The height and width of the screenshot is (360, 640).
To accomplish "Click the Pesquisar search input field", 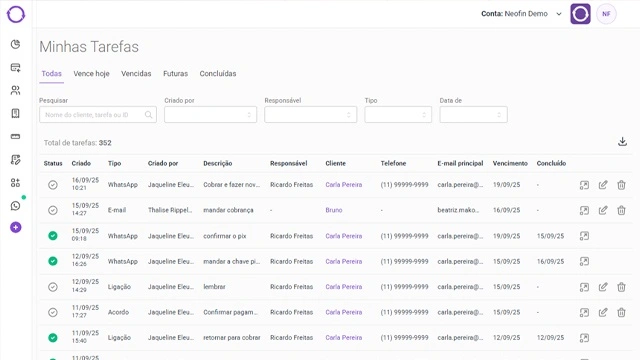I will click(x=98, y=115).
